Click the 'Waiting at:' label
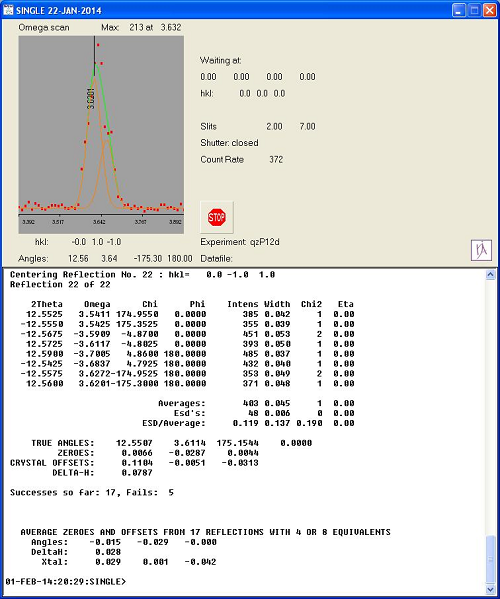Image resolution: width=500 pixels, height=599 pixels. [221, 60]
